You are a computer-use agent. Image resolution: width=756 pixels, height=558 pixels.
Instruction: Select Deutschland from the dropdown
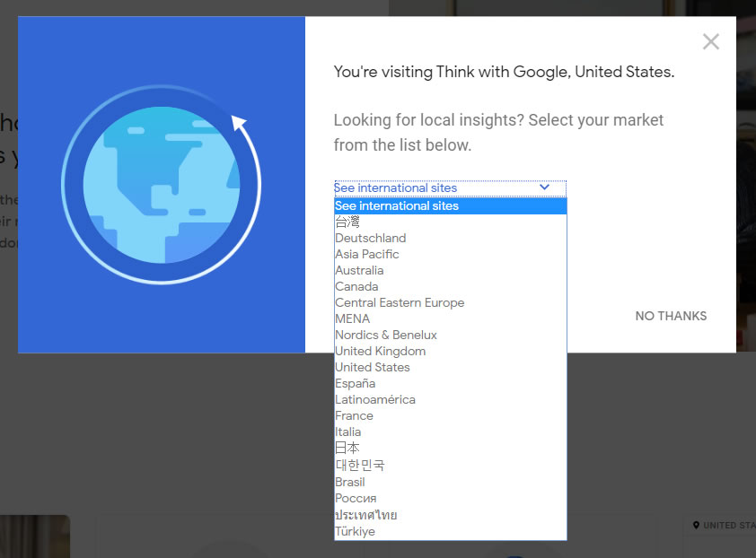click(370, 238)
